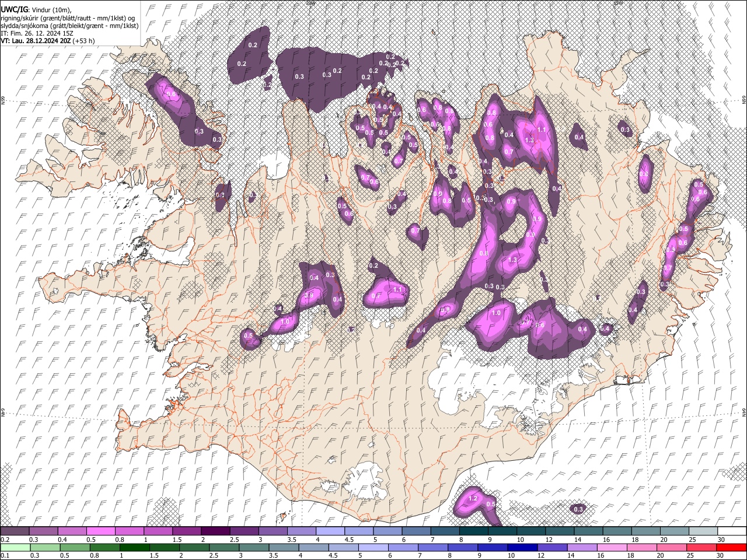Select upper legend swatch between 6 and 7
This screenshot has height=560, width=747.
coord(416,531)
